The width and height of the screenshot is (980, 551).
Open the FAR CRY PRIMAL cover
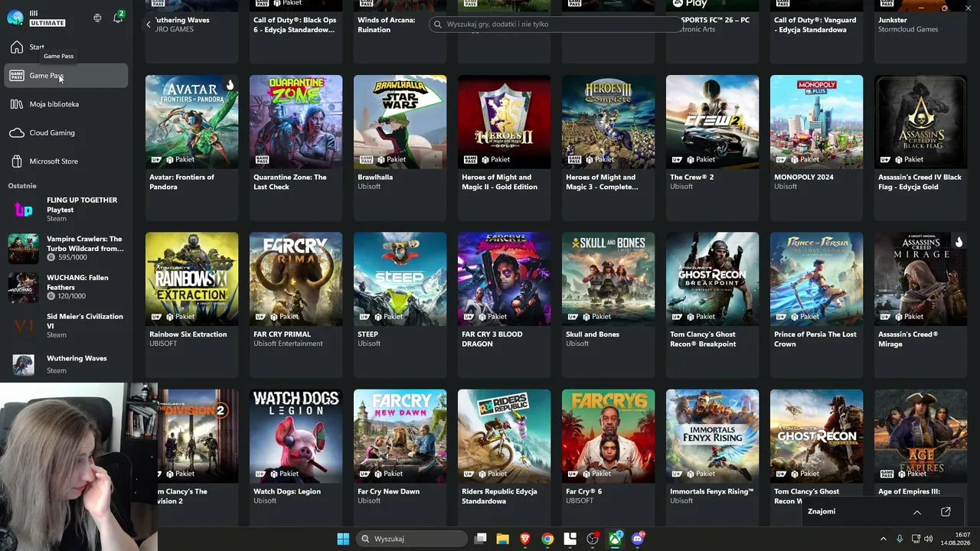(x=296, y=279)
